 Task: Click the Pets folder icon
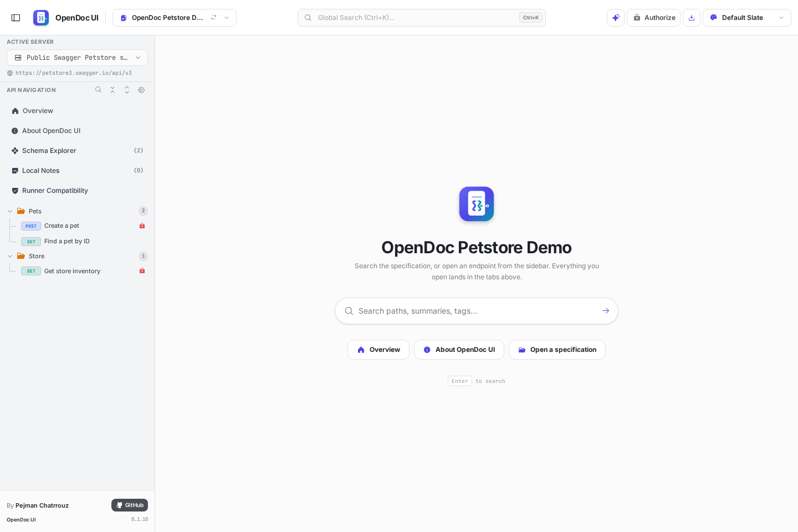pyautogui.click(x=21, y=211)
